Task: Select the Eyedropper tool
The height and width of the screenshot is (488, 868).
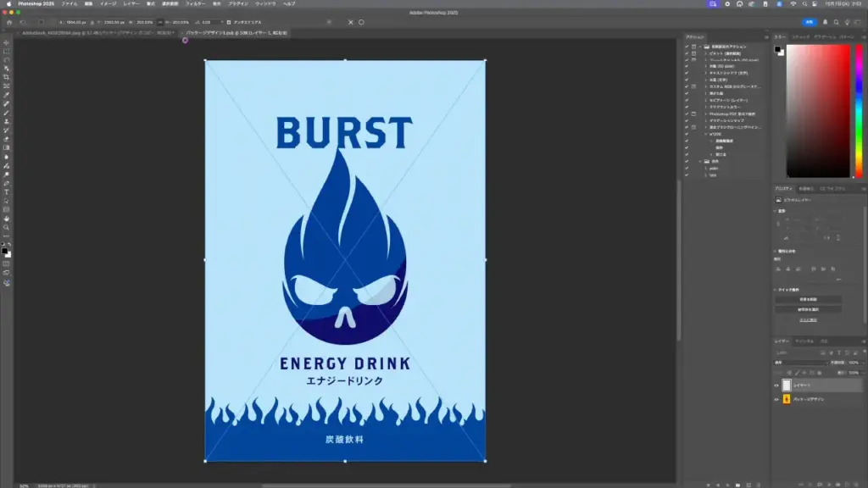Action: click(x=6, y=95)
